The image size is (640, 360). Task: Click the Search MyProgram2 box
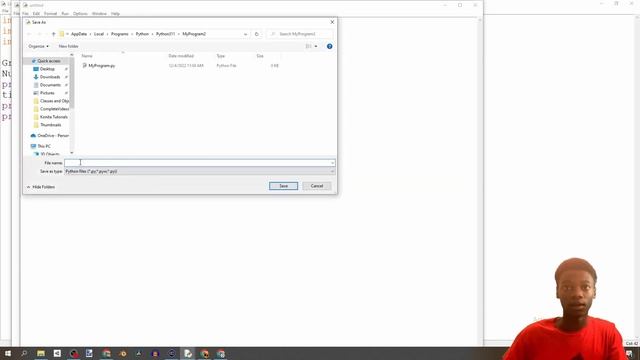[300, 34]
